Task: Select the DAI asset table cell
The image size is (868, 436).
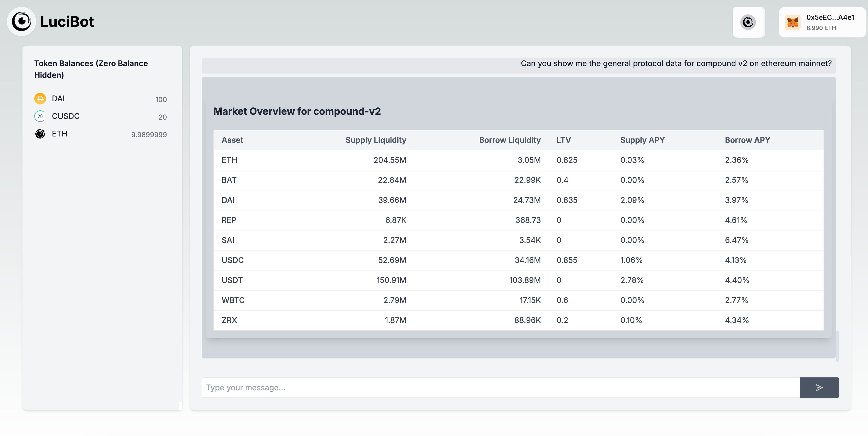Action: 228,200
